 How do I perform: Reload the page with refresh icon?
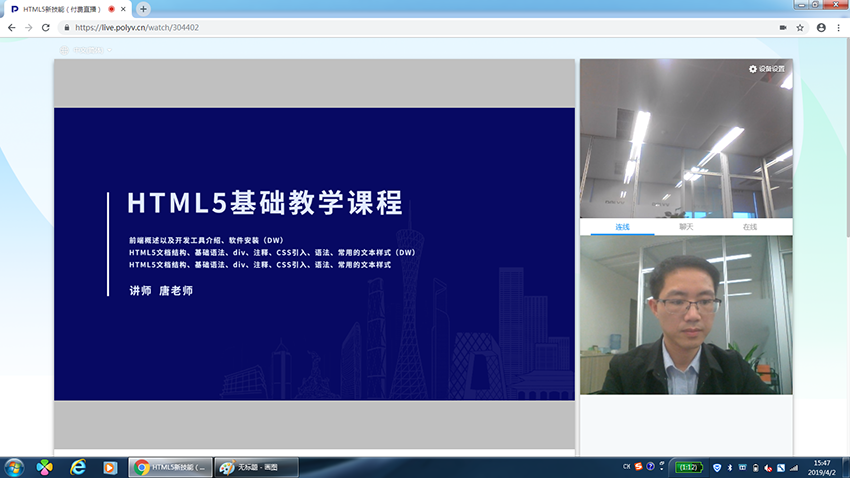[x=46, y=28]
